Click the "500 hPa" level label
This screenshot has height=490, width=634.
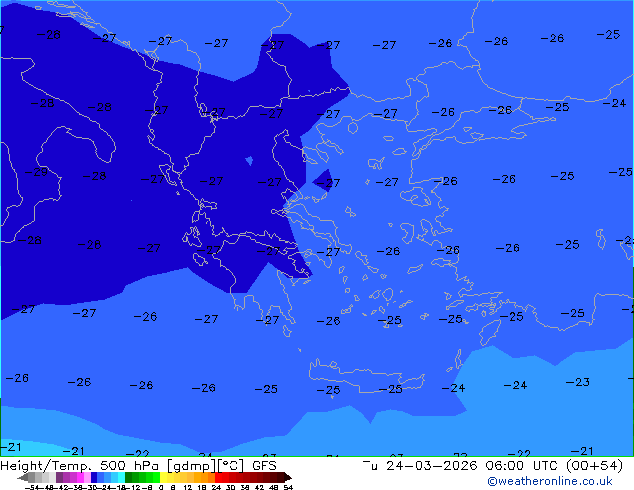[x=131, y=466]
